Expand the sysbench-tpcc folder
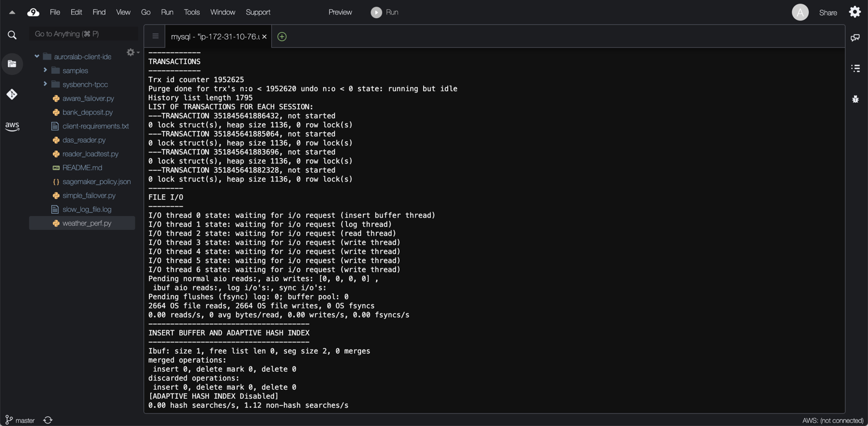Screen dimensions: 868x426 coord(45,84)
